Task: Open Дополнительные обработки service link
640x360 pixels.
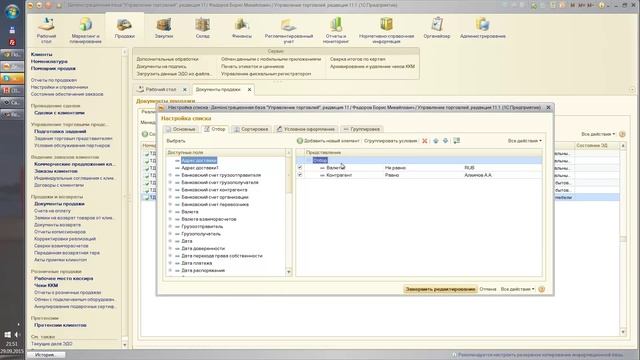Action: 167,59
